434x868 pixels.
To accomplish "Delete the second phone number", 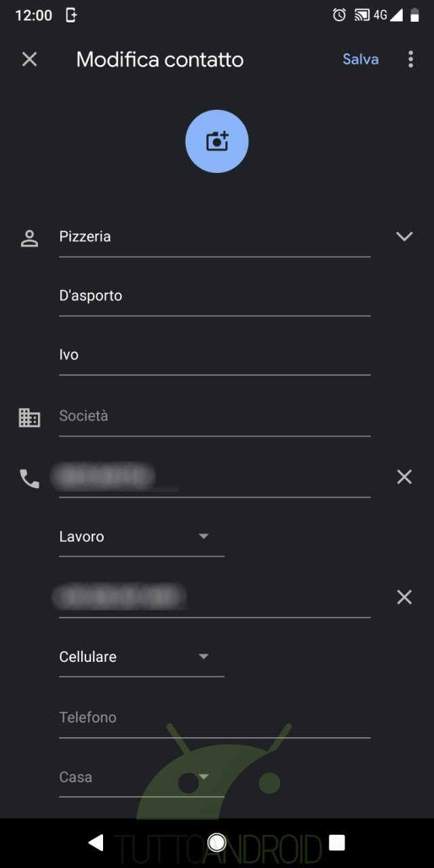I will [404, 597].
